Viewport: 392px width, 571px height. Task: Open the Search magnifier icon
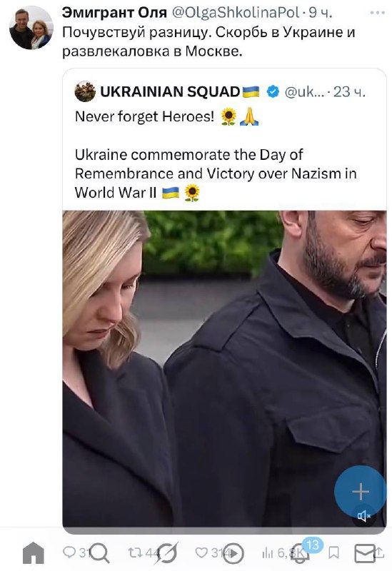99,552
